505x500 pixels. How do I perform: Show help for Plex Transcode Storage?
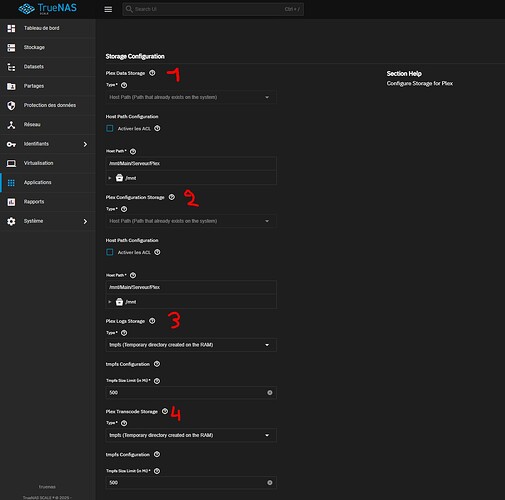tap(165, 411)
